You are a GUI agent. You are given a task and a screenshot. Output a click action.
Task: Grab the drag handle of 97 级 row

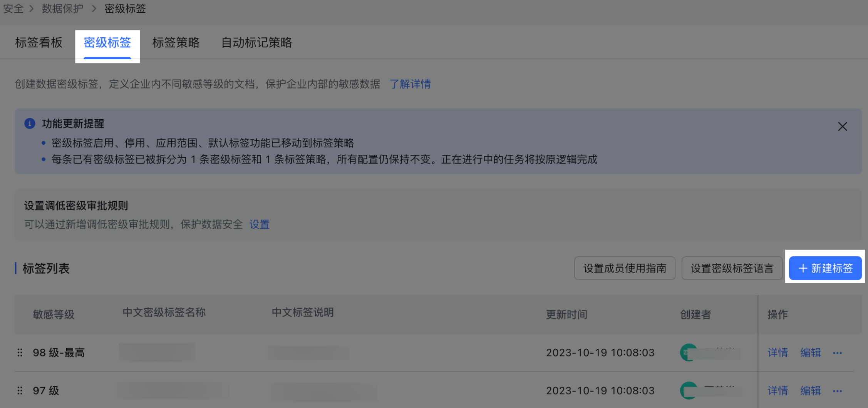[x=20, y=391]
